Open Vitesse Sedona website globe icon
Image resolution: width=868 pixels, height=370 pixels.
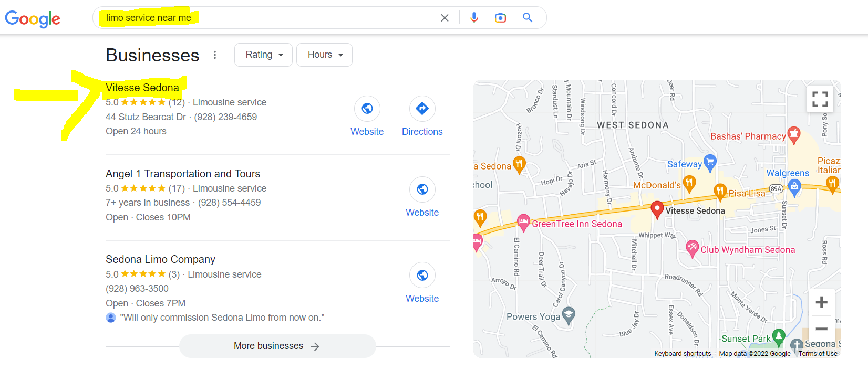[367, 109]
